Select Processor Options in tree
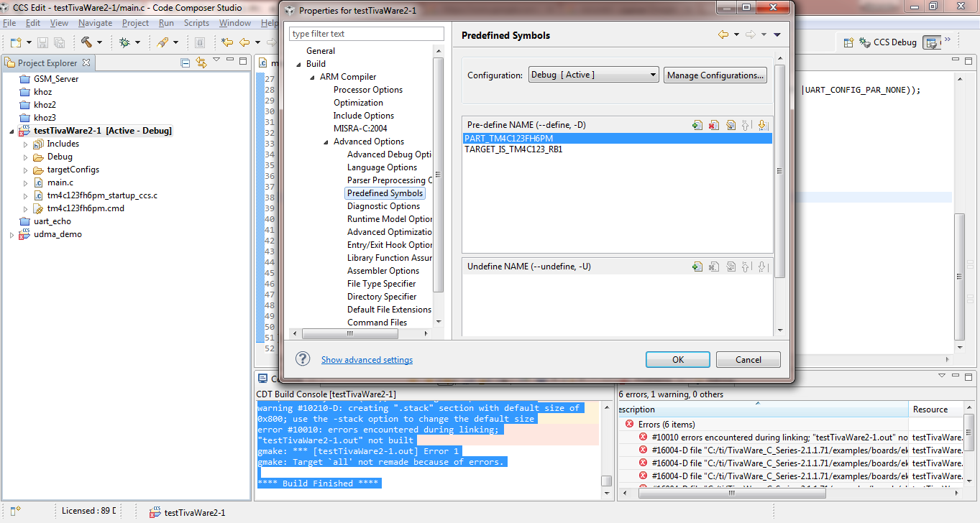 tap(368, 90)
